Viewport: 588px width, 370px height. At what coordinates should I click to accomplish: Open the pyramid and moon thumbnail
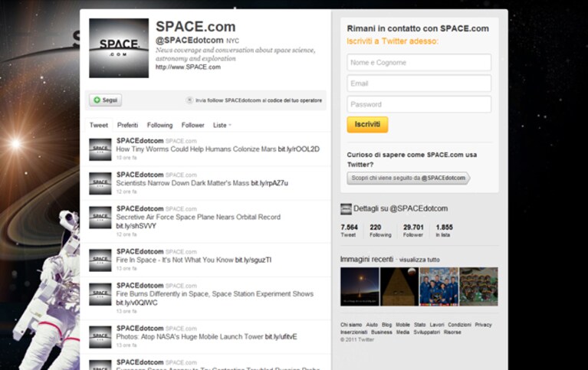(x=399, y=287)
